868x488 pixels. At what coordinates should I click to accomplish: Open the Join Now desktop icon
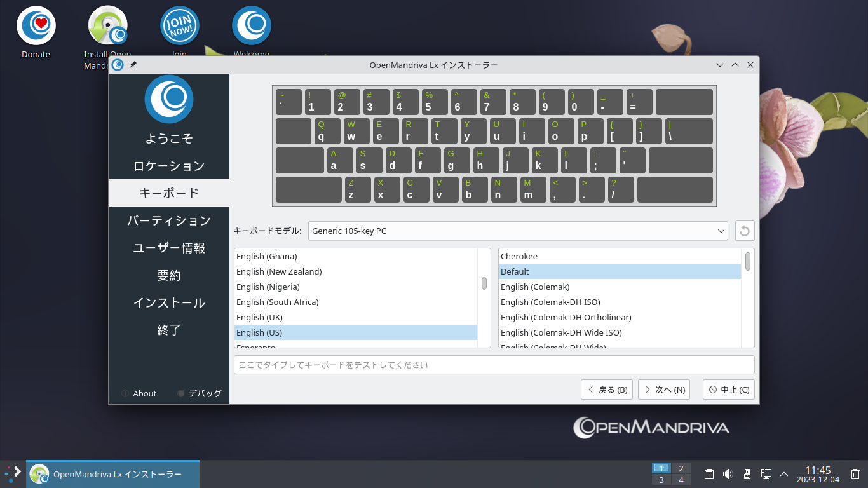click(x=179, y=25)
